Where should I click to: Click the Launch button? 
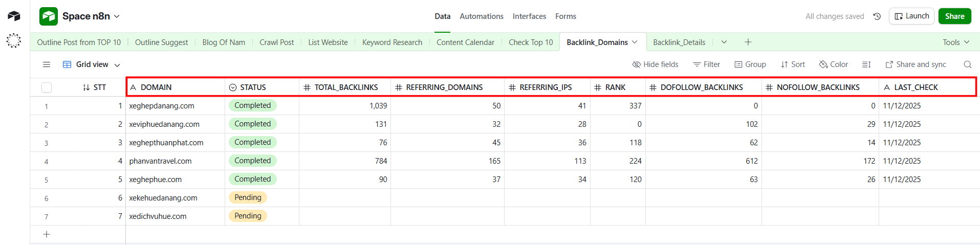pos(911,16)
